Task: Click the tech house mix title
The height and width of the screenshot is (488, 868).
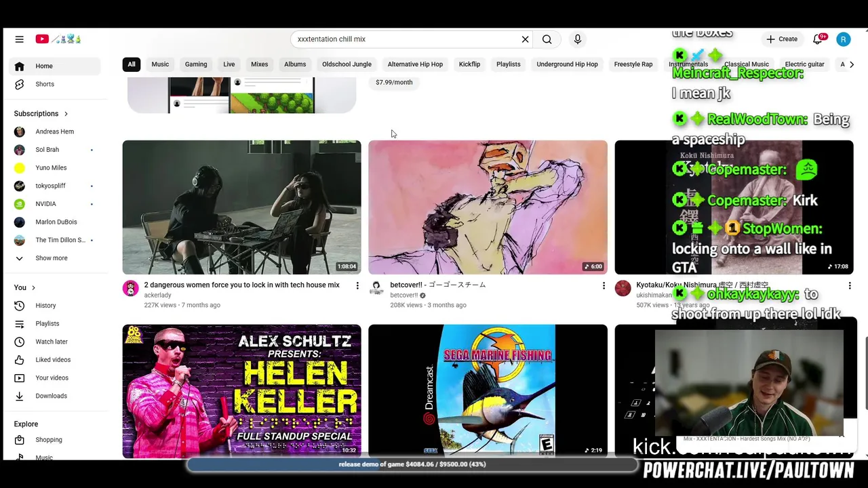Action: click(x=242, y=285)
